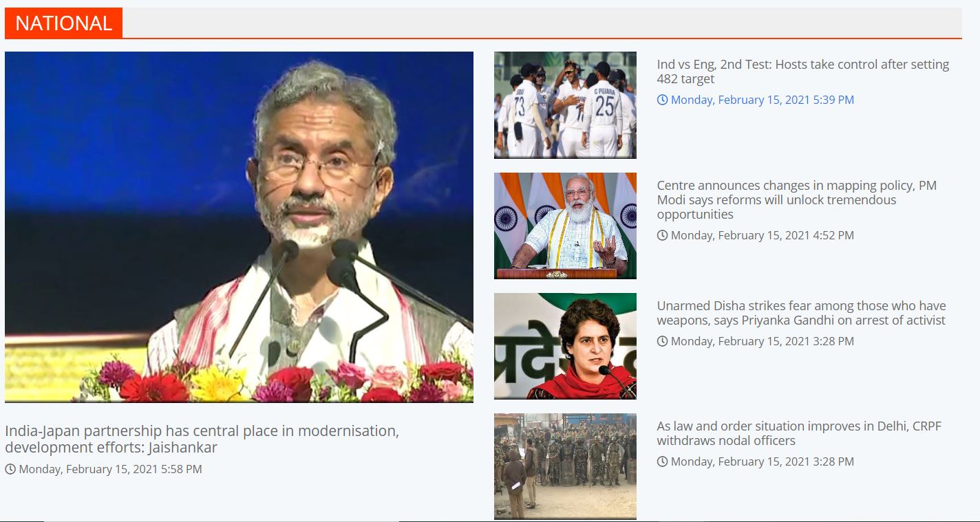Click Monday, February 15, 2021 5:39 PM date
Screen dimensions: 980x522
(763, 100)
